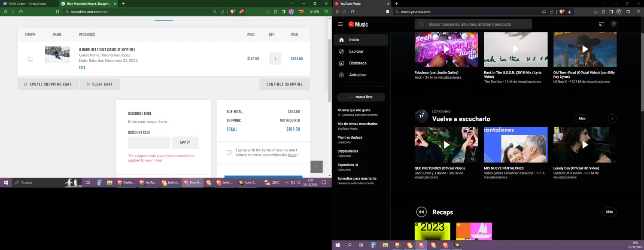The width and height of the screenshot is (644, 250).
Task: Agree to the terms of service checkbox
Action: [x=229, y=152]
